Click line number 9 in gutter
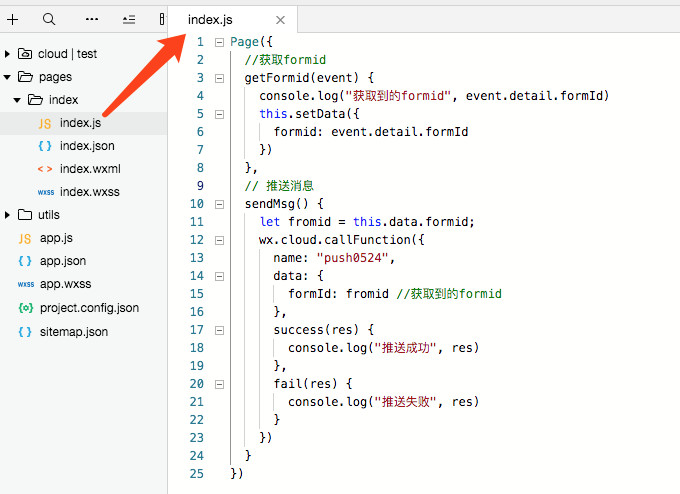The height and width of the screenshot is (494, 680). 200,186
